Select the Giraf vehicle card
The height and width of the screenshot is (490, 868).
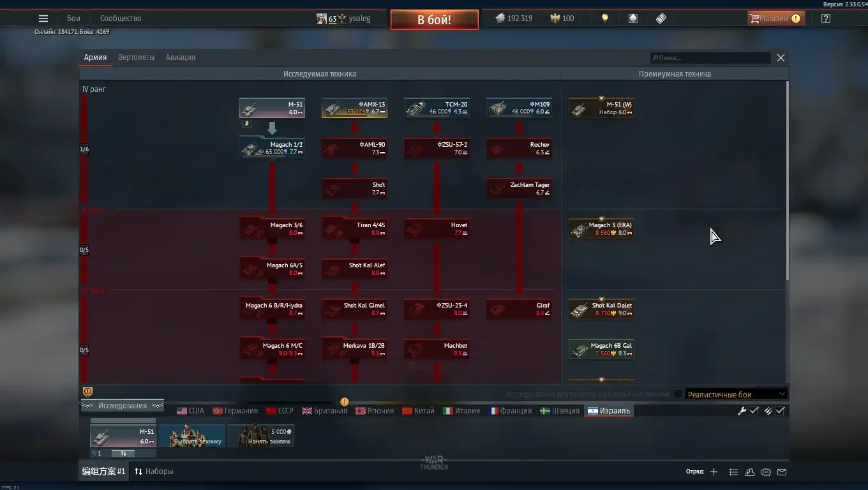520,309
